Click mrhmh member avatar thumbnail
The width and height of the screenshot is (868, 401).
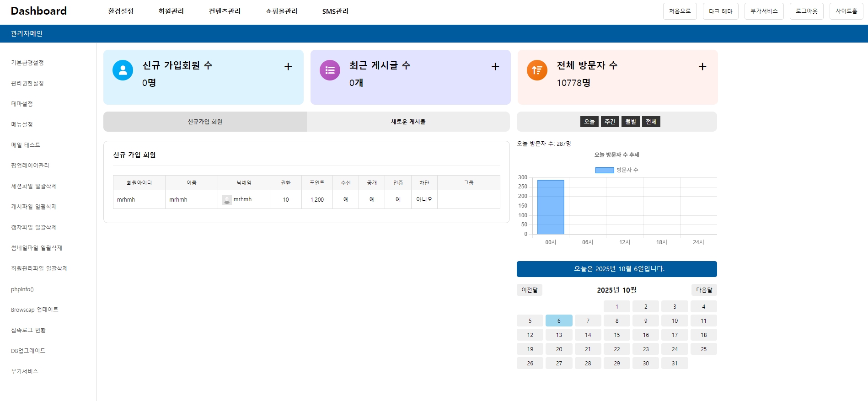(226, 200)
